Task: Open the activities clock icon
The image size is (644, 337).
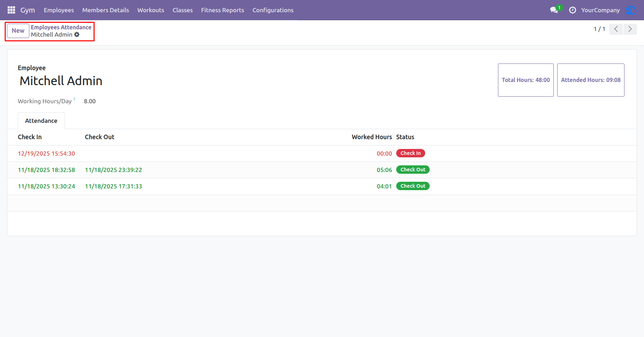Action: [x=573, y=10]
